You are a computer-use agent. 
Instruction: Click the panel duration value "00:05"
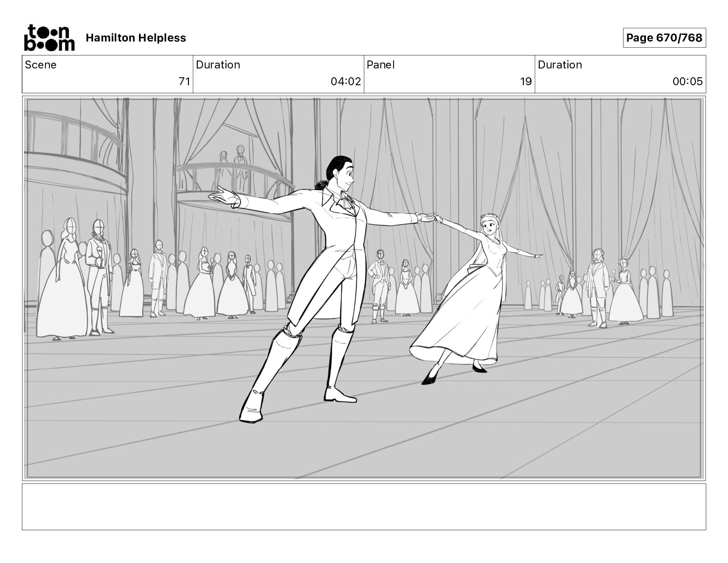pyautogui.click(x=688, y=82)
